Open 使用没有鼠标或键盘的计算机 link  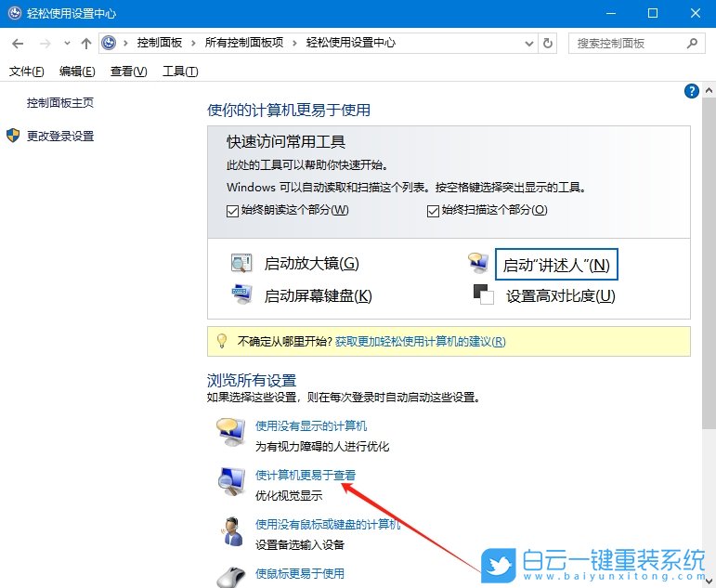click(x=328, y=525)
